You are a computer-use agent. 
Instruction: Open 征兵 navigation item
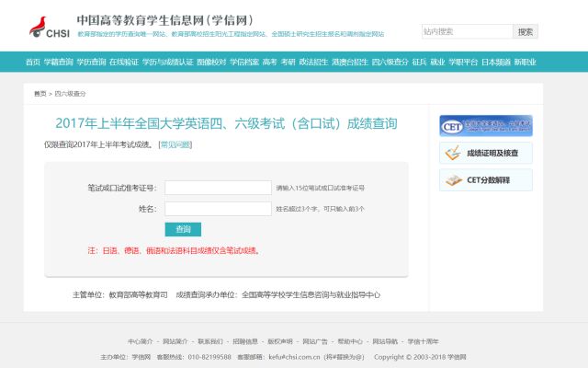point(419,62)
